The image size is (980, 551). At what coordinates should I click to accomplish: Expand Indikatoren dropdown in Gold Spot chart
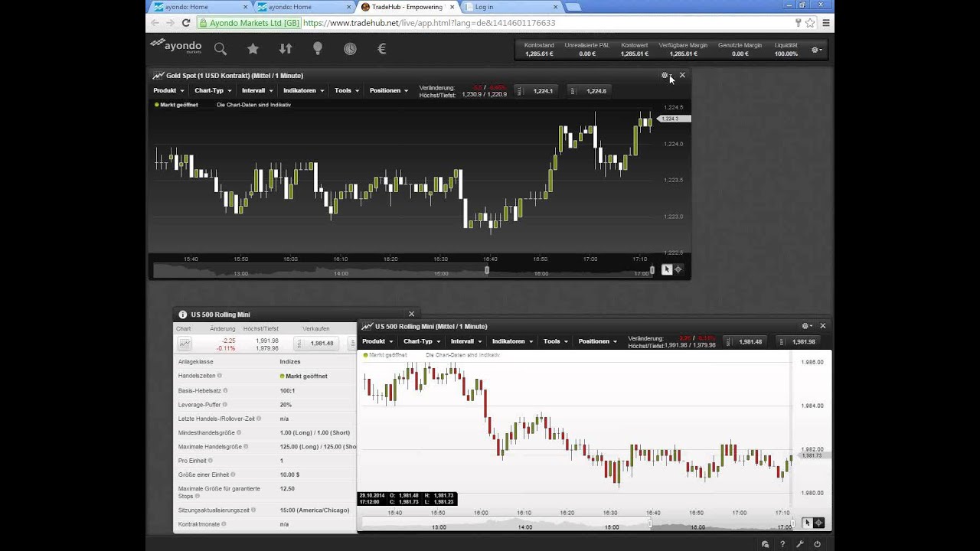coord(303,90)
